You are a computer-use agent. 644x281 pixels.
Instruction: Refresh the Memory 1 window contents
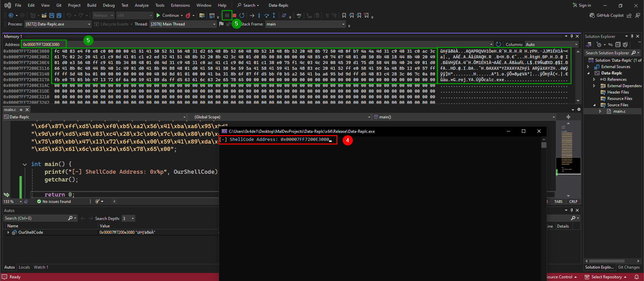498,44
